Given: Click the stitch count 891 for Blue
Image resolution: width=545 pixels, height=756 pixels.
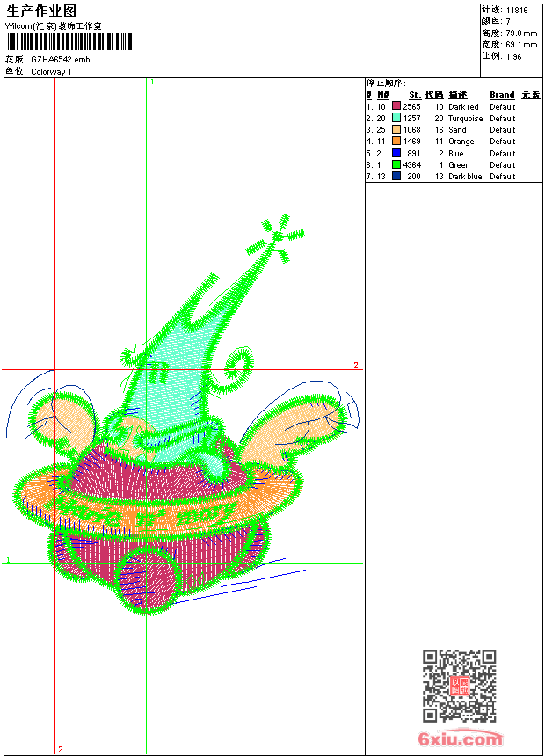Looking at the screenshot, I should pos(414,153).
